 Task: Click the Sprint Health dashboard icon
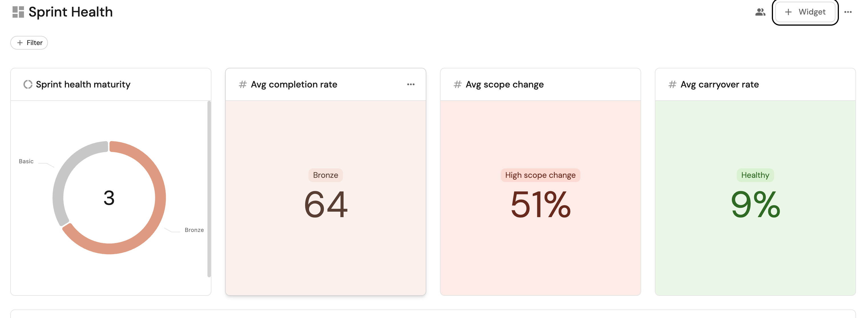coord(18,12)
